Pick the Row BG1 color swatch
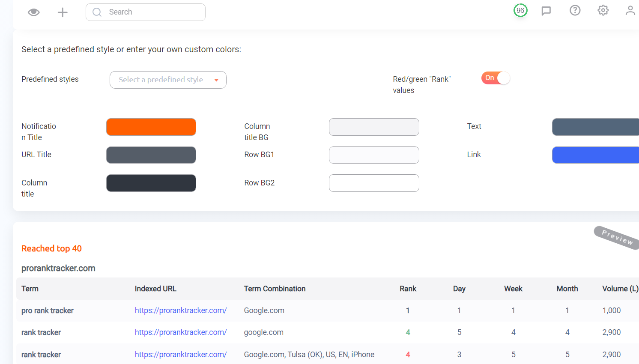 pos(374,155)
